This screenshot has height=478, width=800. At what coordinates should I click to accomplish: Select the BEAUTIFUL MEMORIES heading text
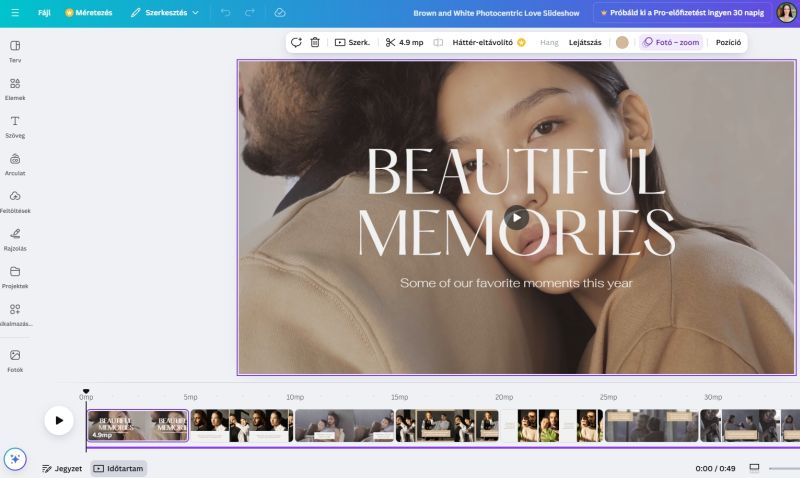(516, 202)
